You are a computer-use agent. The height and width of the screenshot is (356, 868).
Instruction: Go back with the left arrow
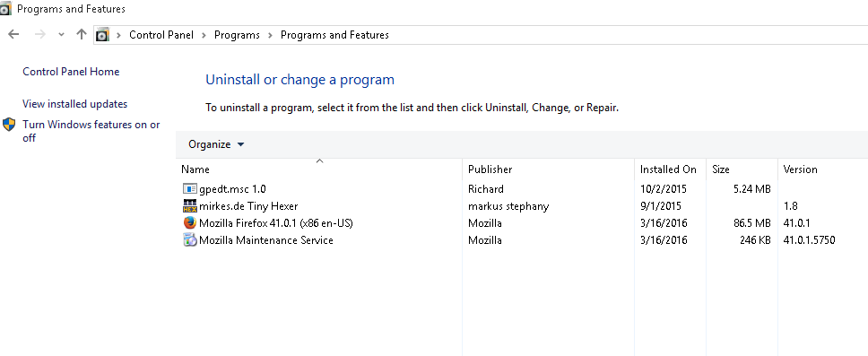pos(13,34)
